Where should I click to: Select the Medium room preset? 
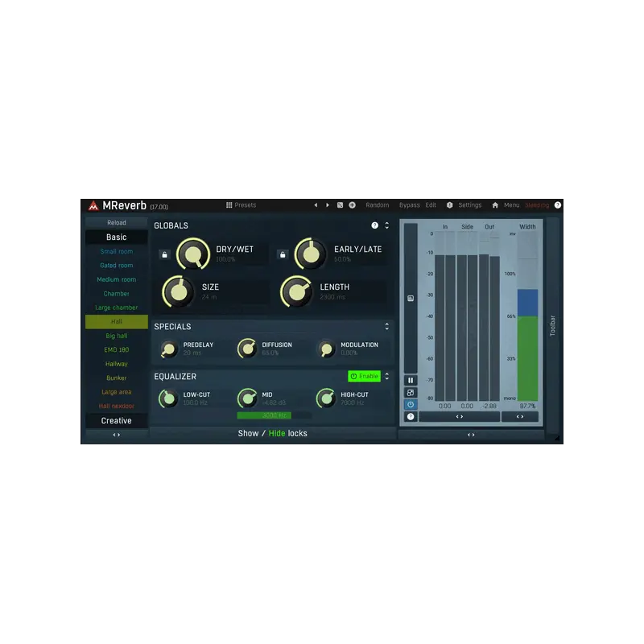(117, 279)
